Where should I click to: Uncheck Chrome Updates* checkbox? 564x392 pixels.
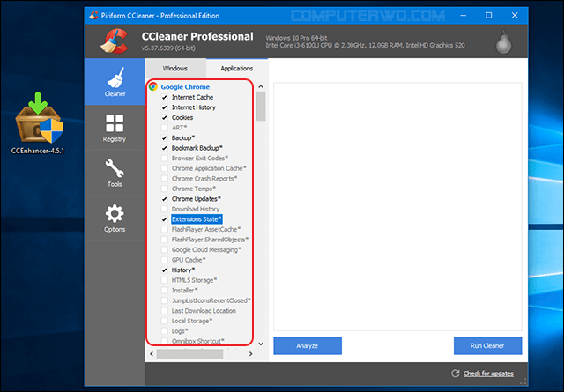coord(165,199)
